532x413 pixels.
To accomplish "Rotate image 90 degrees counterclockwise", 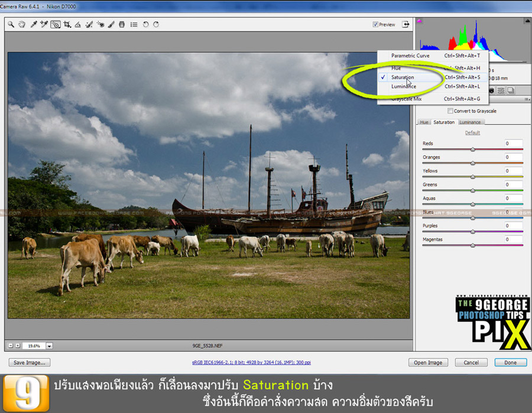I will (145, 24).
